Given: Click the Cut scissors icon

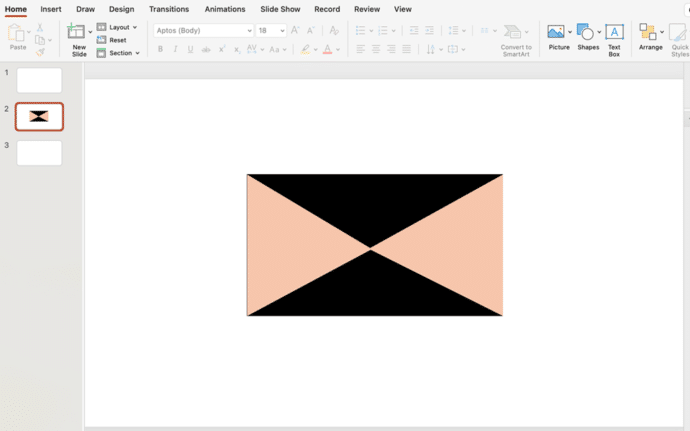Looking at the screenshot, I should [40, 27].
